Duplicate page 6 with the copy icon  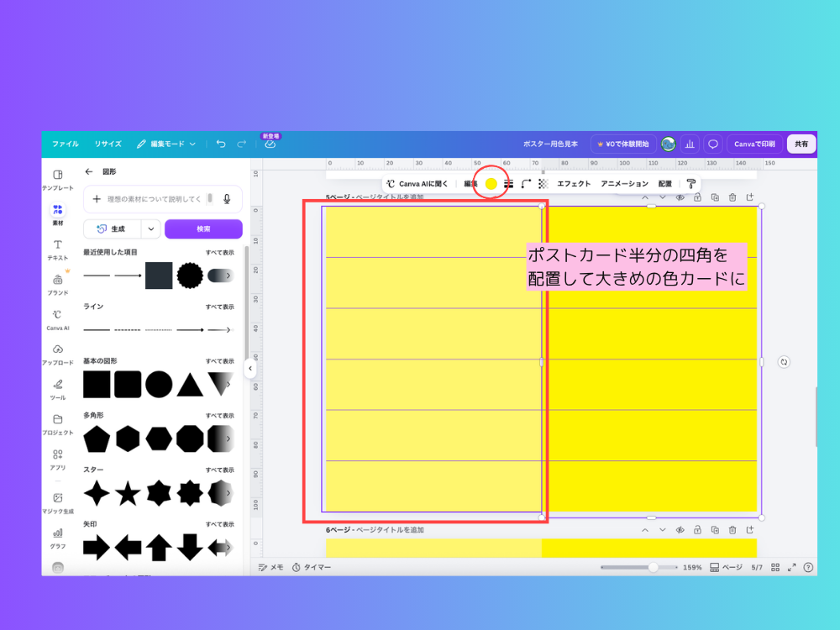[715, 530]
